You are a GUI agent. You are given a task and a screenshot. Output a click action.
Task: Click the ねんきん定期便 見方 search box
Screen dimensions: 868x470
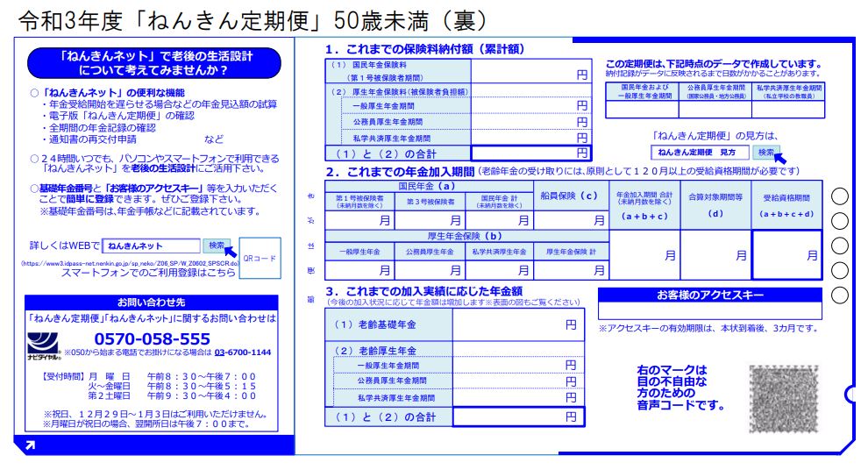[700, 153]
